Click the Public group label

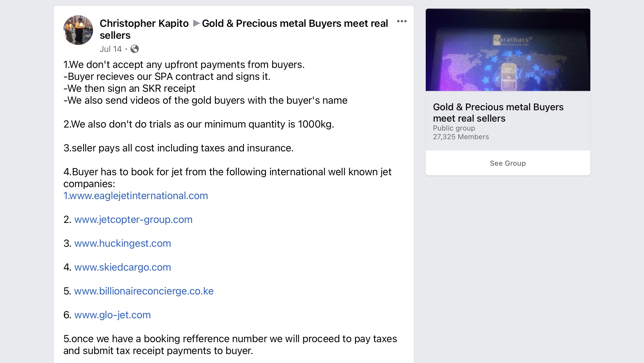click(454, 128)
